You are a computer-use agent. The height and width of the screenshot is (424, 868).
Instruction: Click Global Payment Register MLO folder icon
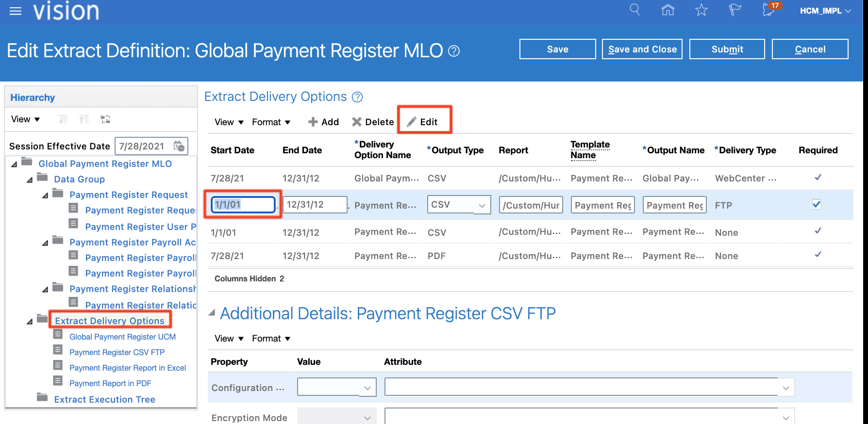point(27,162)
